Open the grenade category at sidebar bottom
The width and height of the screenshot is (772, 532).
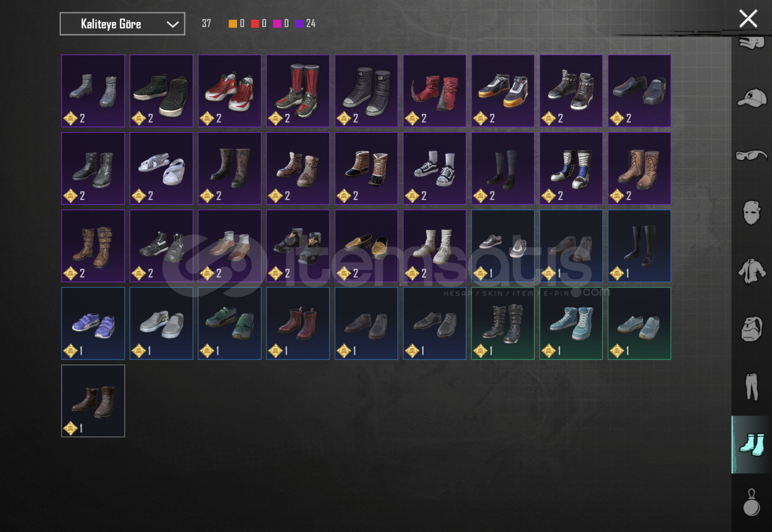[751, 502]
